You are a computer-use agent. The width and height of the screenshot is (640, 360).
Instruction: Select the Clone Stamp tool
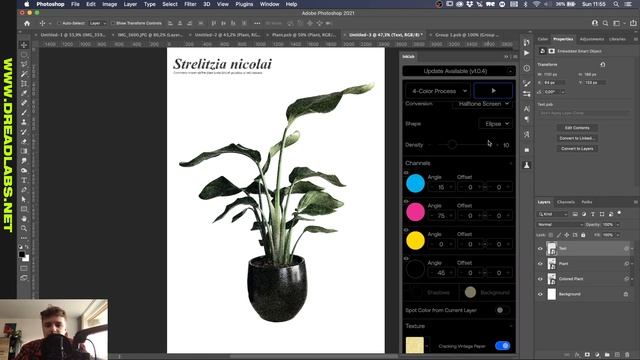[24, 122]
